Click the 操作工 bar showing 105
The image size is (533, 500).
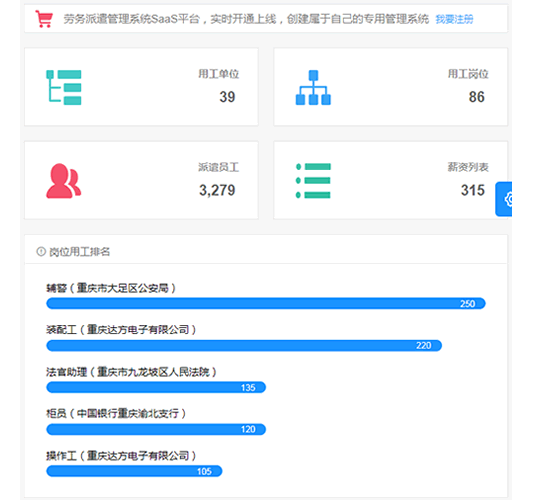(x=134, y=471)
